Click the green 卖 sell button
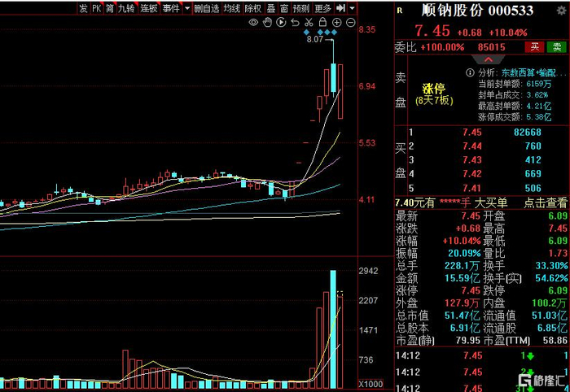 coord(557,47)
